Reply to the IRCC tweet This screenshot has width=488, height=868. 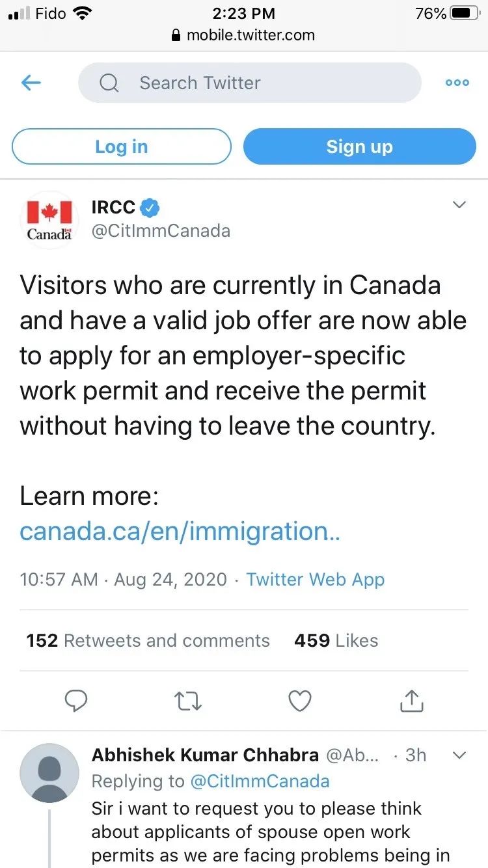coord(77,701)
